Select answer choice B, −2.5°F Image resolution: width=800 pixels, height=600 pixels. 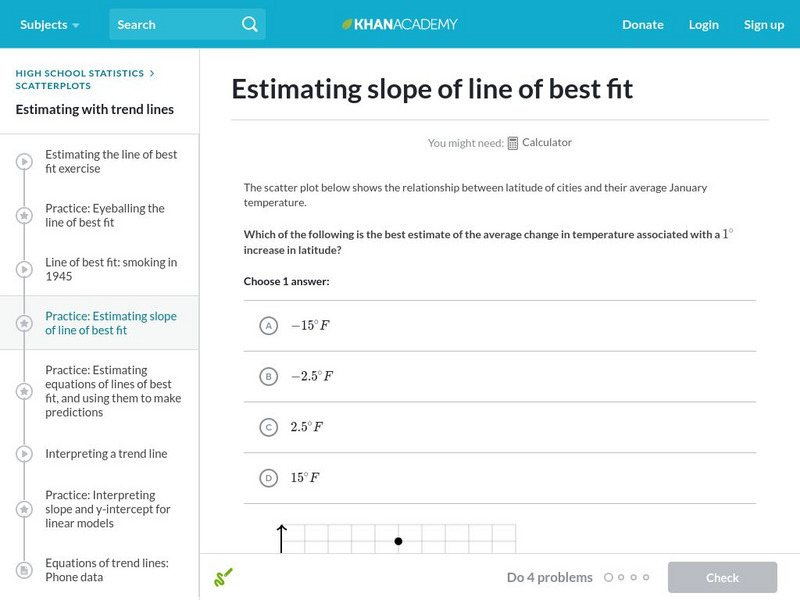[268, 377]
